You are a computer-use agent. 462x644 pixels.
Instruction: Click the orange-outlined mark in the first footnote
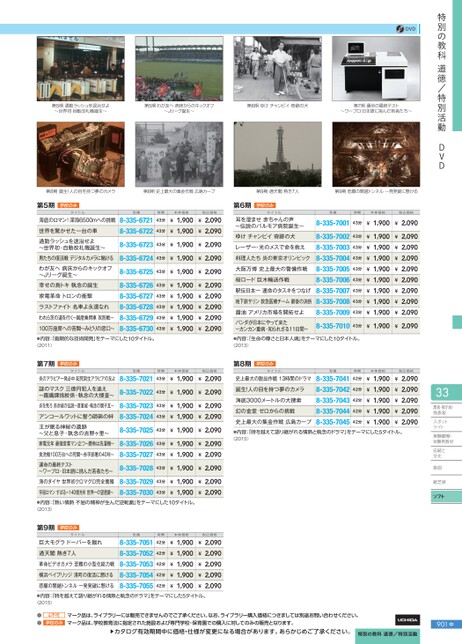(54, 615)
